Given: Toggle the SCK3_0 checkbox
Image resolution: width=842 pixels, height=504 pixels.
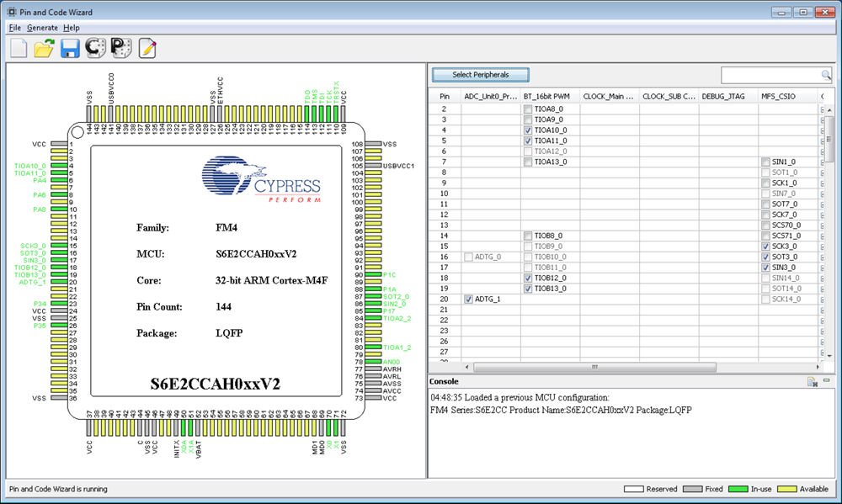Looking at the screenshot, I should (x=765, y=247).
